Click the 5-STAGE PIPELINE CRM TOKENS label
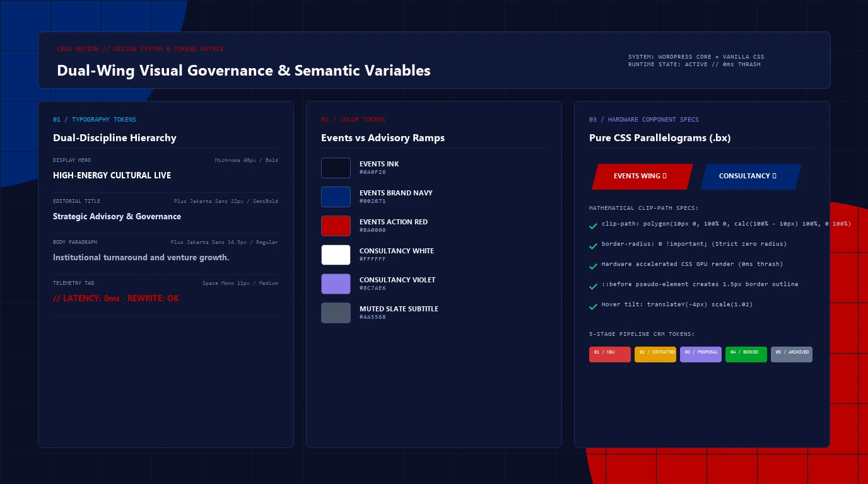 click(x=642, y=334)
